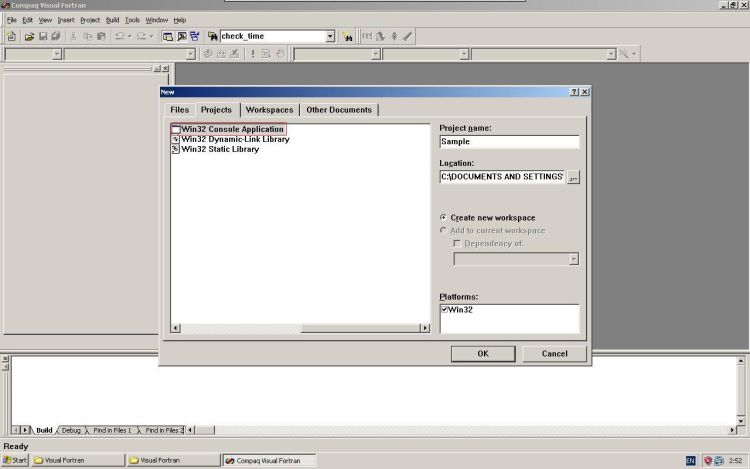750x469 pixels.
Task: Click the first Visual Fortran folder taskbar button
Action: click(77, 460)
